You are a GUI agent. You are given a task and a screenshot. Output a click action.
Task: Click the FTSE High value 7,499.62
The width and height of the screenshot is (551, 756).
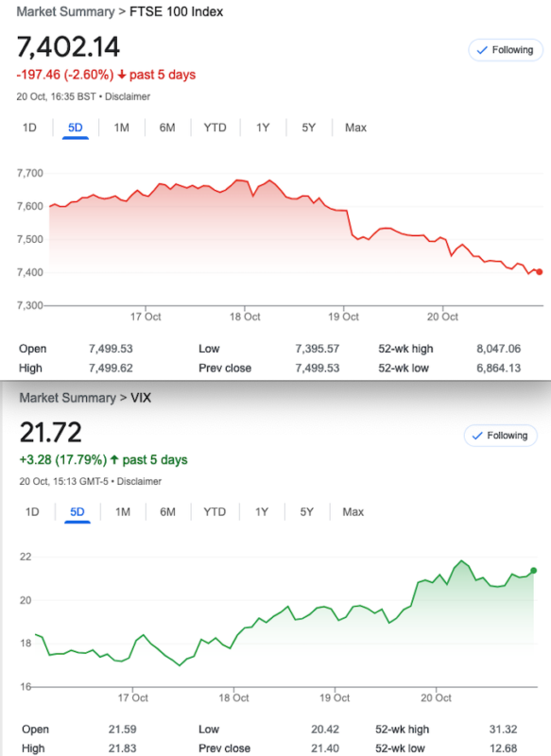coord(111,368)
